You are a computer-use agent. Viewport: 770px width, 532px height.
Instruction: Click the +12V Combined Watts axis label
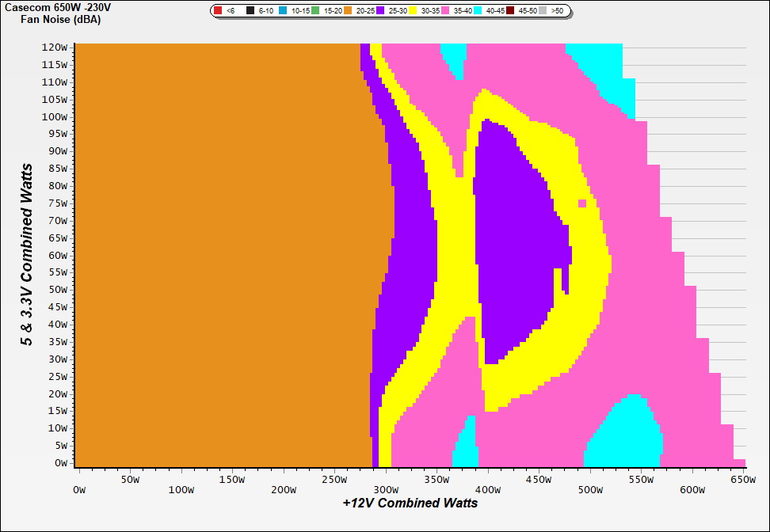pyautogui.click(x=410, y=503)
